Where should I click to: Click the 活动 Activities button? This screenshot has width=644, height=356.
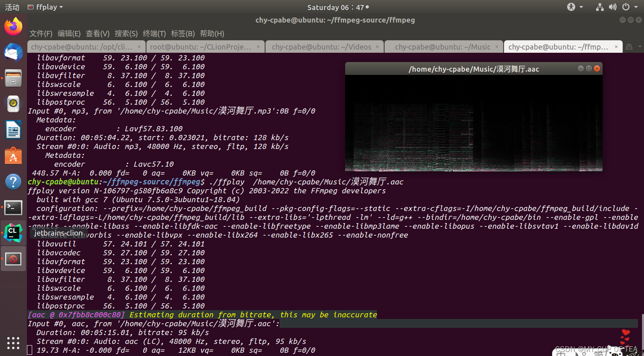[12, 7]
